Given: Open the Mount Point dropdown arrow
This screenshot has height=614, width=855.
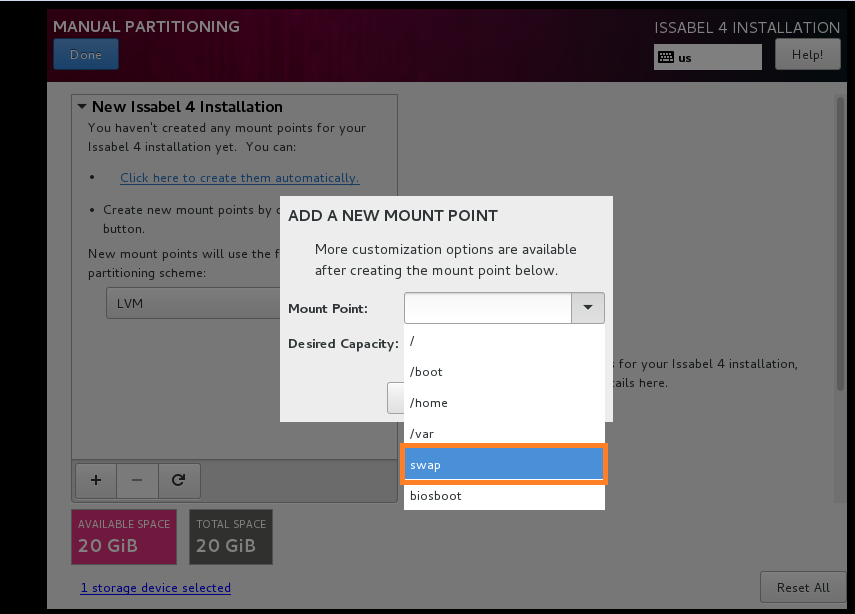Looking at the screenshot, I should 587,308.
